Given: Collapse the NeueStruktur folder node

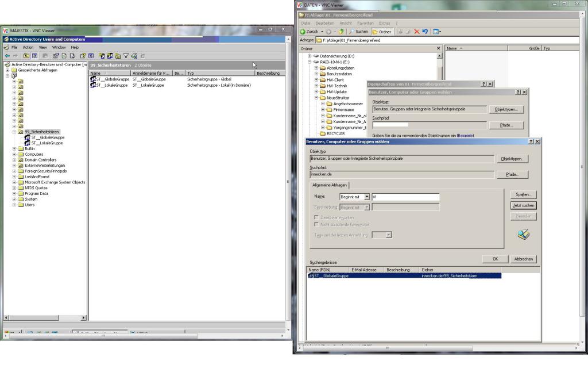Looking at the screenshot, I should pyautogui.click(x=316, y=98).
